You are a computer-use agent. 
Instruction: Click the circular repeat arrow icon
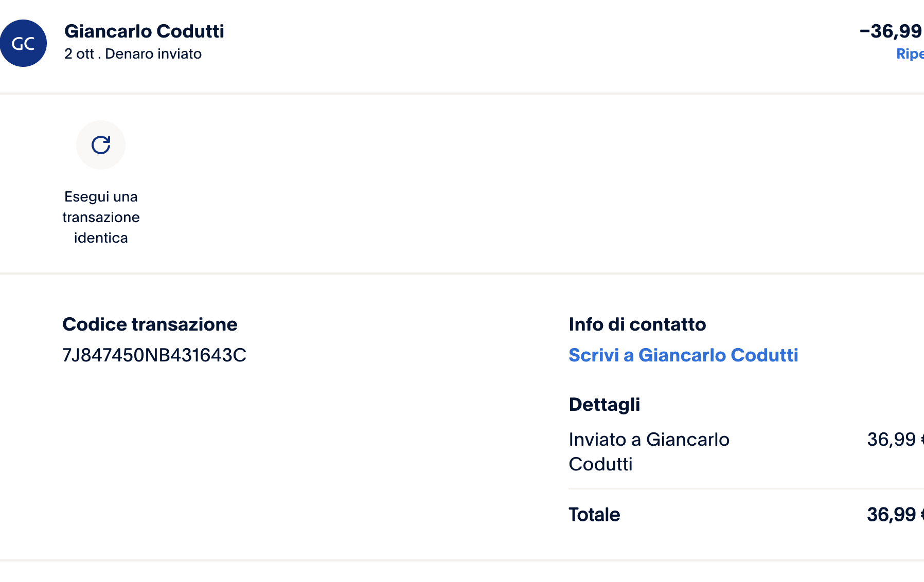click(101, 145)
